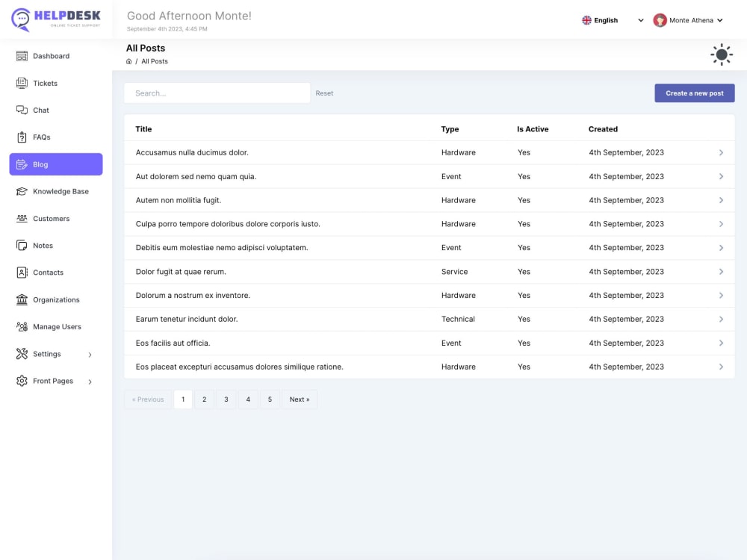Click the Settings tools icon

[22, 354]
